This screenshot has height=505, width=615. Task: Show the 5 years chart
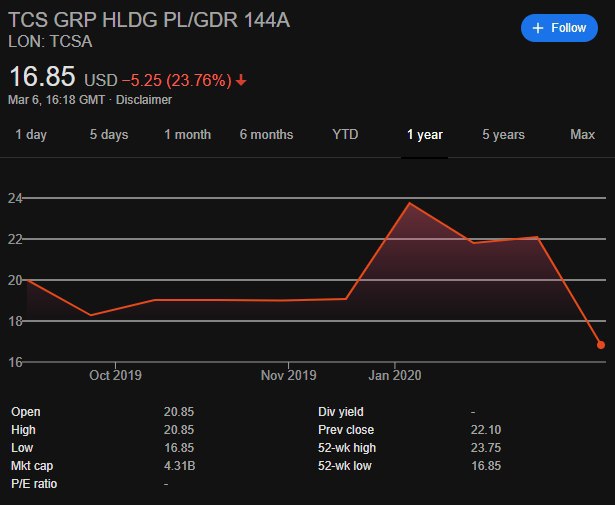pos(503,134)
